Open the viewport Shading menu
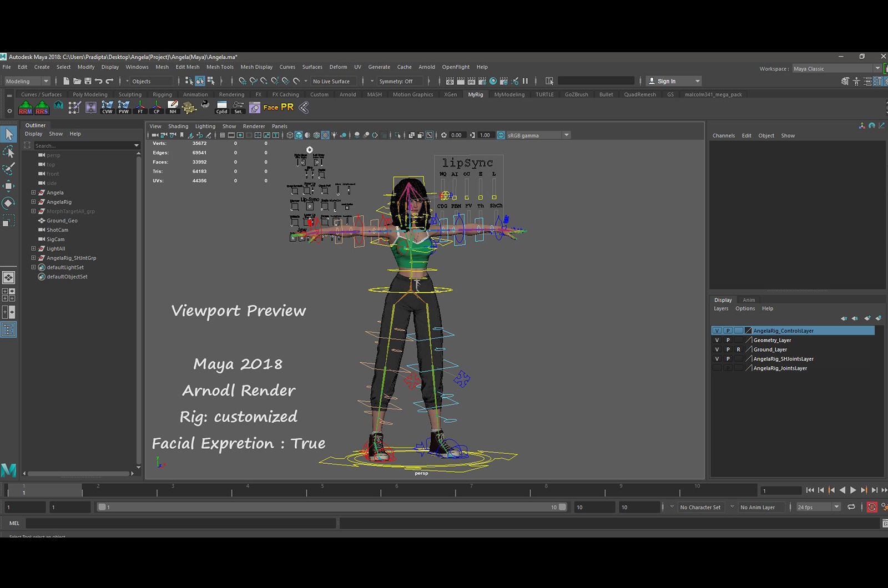The width and height of the screenshot is (888, 588). click(x=178, y=126)
